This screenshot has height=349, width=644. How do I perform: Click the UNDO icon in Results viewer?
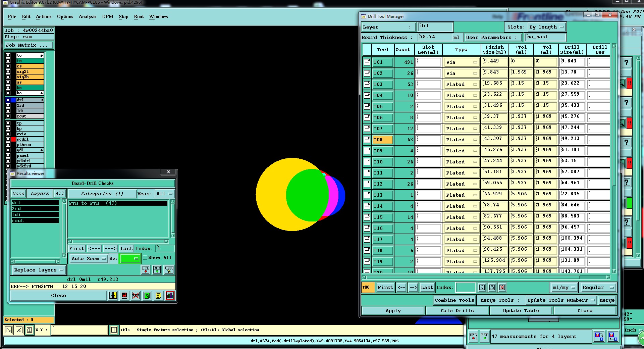coord(169,270)
